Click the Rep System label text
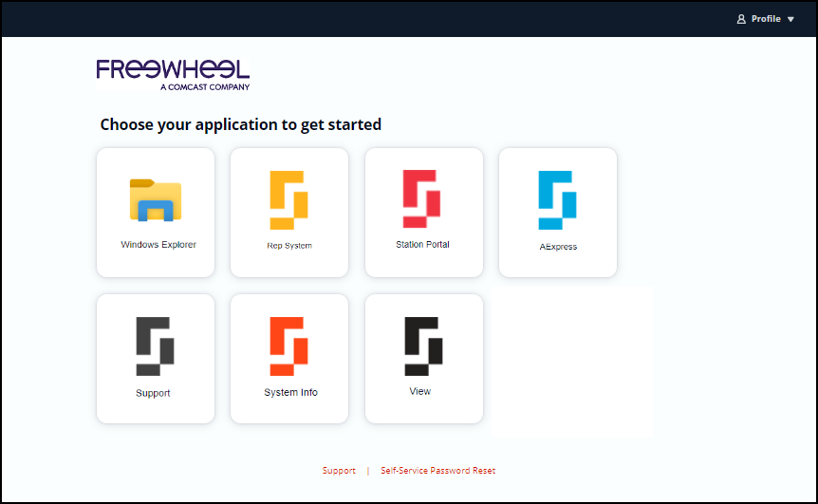 [289, 246]
